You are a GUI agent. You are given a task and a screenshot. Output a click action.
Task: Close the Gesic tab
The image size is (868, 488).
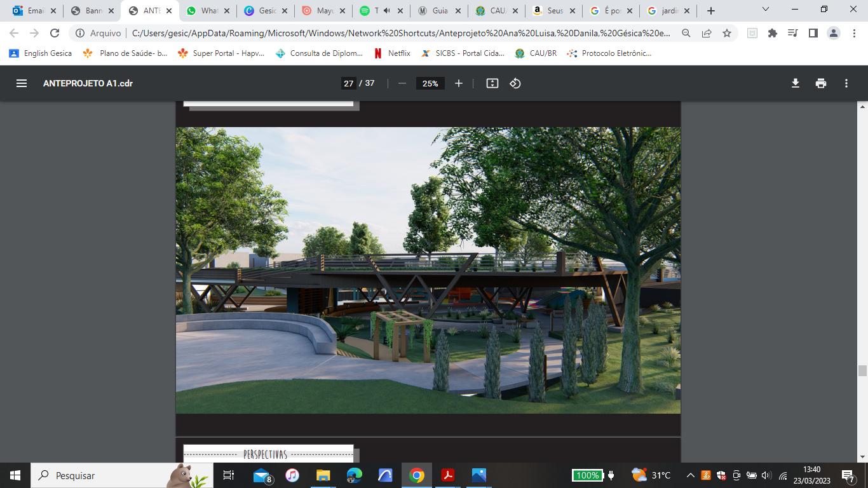284,11
